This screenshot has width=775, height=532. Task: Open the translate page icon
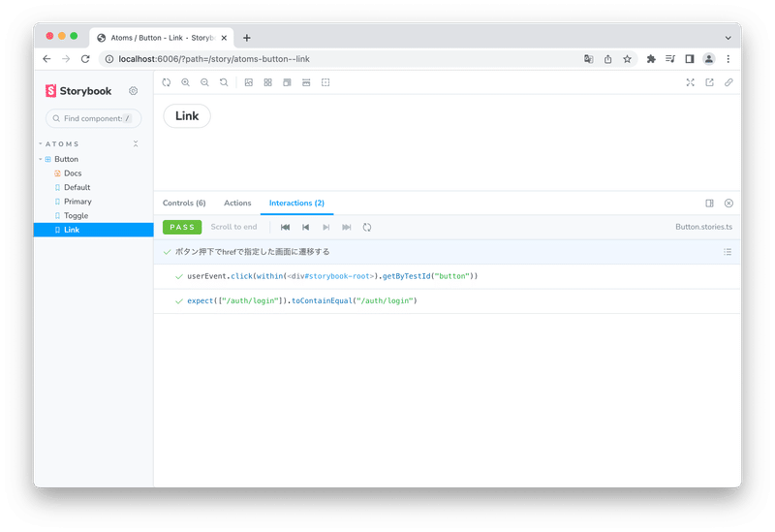(x=588, y=59)
